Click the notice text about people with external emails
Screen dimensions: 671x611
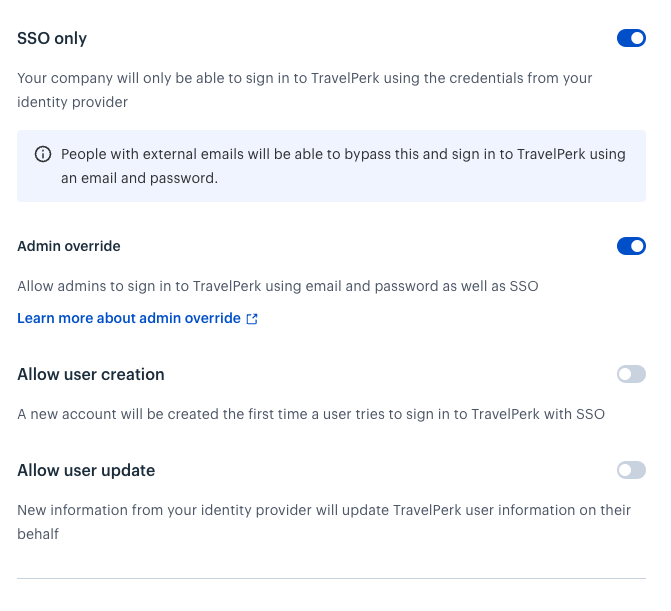pos(343,166)
